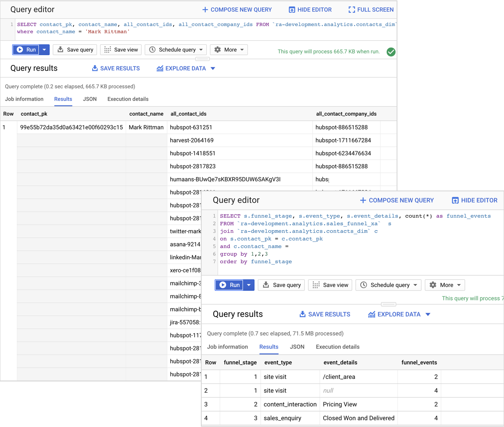Open Execution details tab in bottom results
Screen dimensions: 504x427
338,347
